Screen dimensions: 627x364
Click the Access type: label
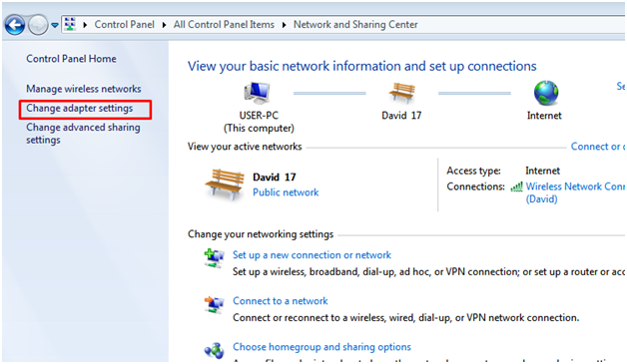[473, 171]
